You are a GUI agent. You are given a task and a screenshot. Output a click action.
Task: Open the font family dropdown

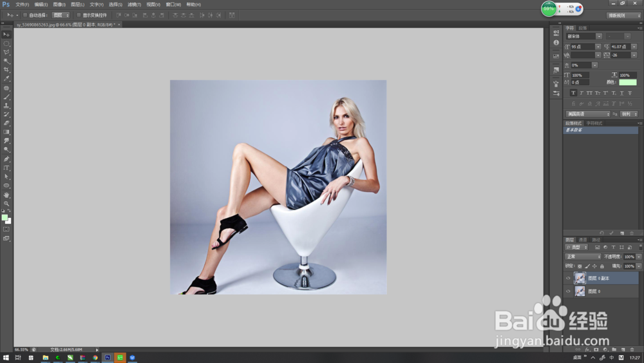(599, 37)
